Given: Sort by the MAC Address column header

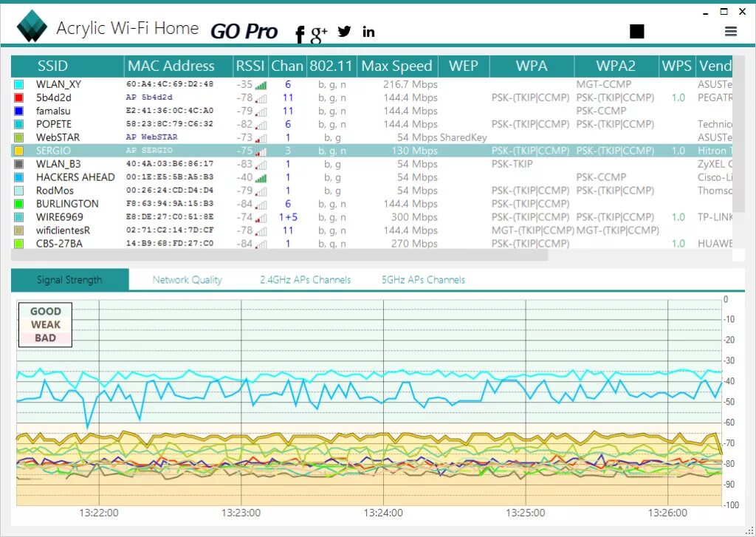Looking at the screenshot, I should coord(179,66).
